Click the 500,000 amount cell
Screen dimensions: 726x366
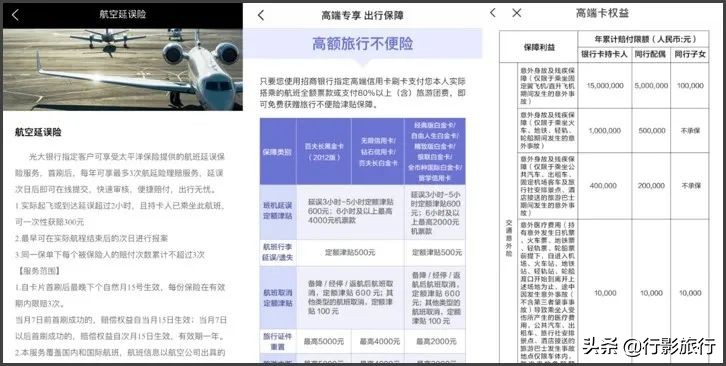coord(651,131)
